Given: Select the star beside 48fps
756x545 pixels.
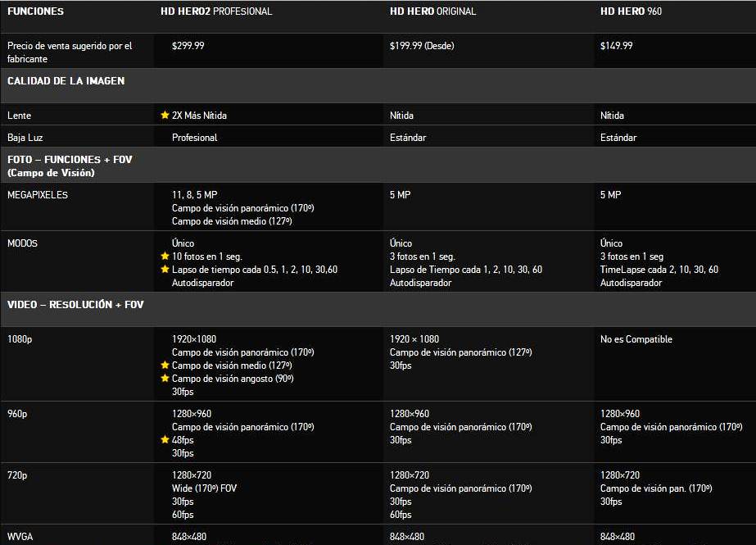Looking at the screenshot, I should [x=165, y=440].
